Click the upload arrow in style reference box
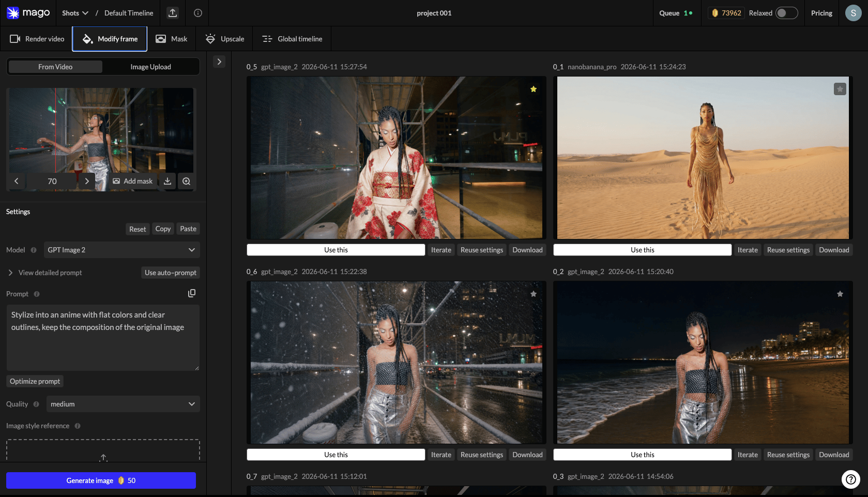868x497 pixels. click(103, 457)
